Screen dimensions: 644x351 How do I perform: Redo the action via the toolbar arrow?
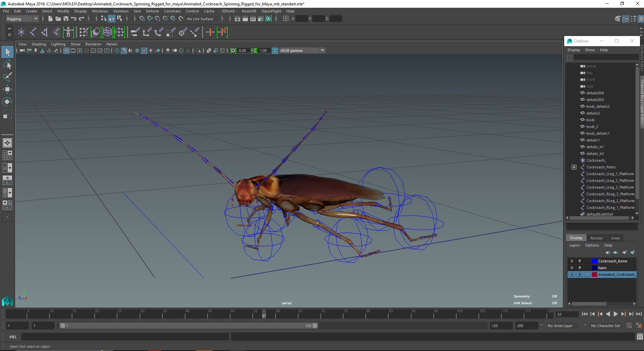pyautogui.click(x=81, y=19)
